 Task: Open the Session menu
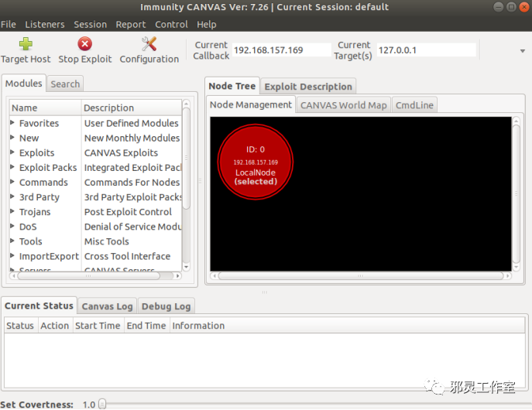click(91, 25)
